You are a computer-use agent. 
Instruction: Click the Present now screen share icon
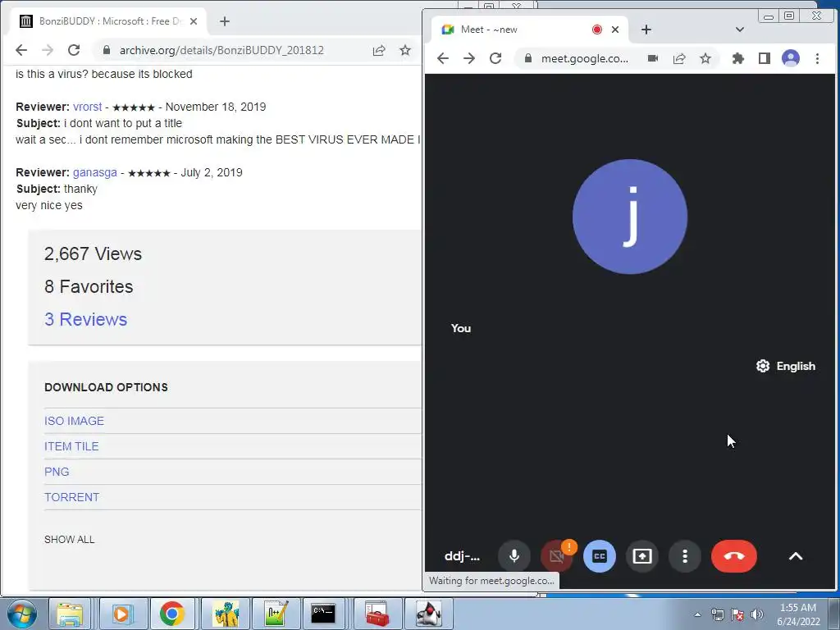click(641, 556)
